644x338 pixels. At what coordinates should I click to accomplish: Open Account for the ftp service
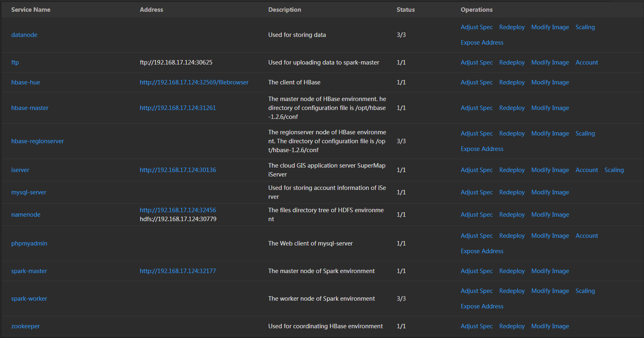586,62
